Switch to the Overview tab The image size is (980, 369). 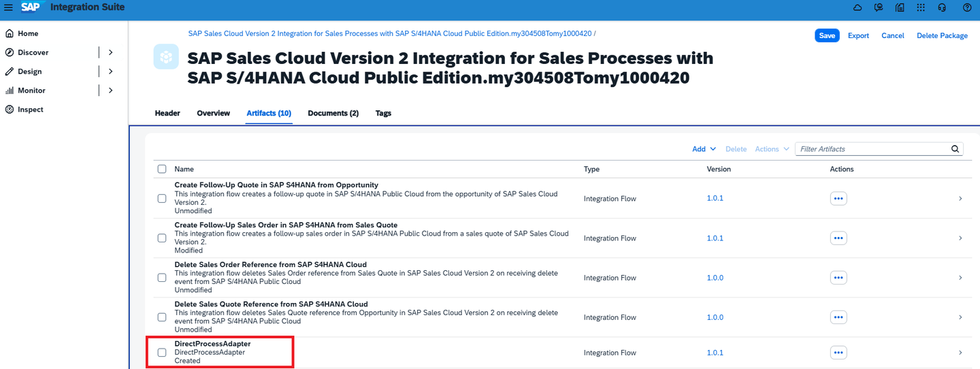pos(214,113)
